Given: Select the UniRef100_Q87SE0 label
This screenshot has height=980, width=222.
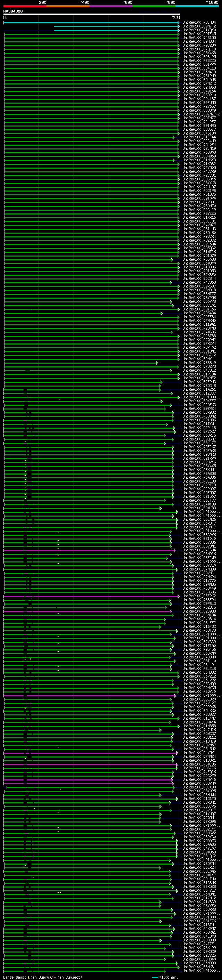Looking at the screenshot, I should [199, 566].
